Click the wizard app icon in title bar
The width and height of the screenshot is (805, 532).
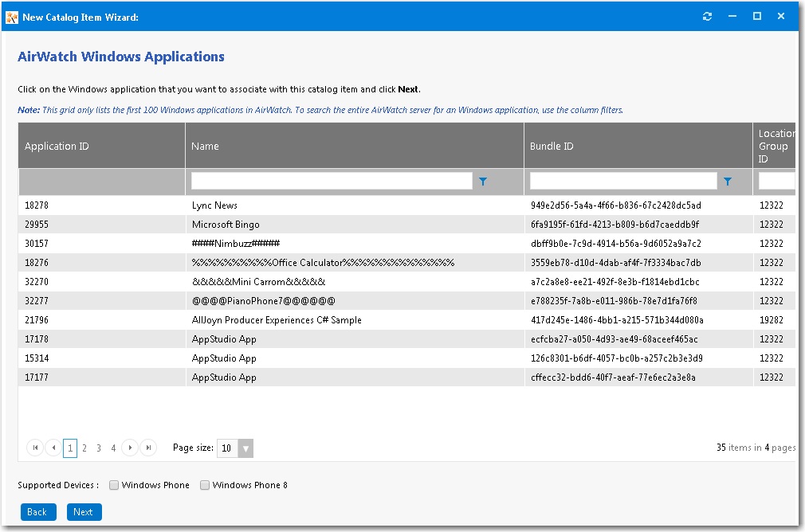tap(12, 18)
